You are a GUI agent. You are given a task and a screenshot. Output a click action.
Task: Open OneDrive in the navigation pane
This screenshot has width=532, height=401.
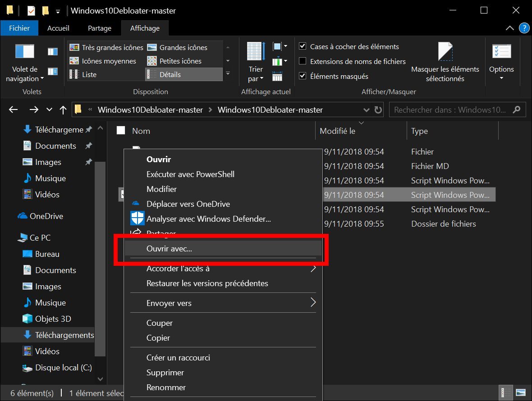[x=40, y=216]
